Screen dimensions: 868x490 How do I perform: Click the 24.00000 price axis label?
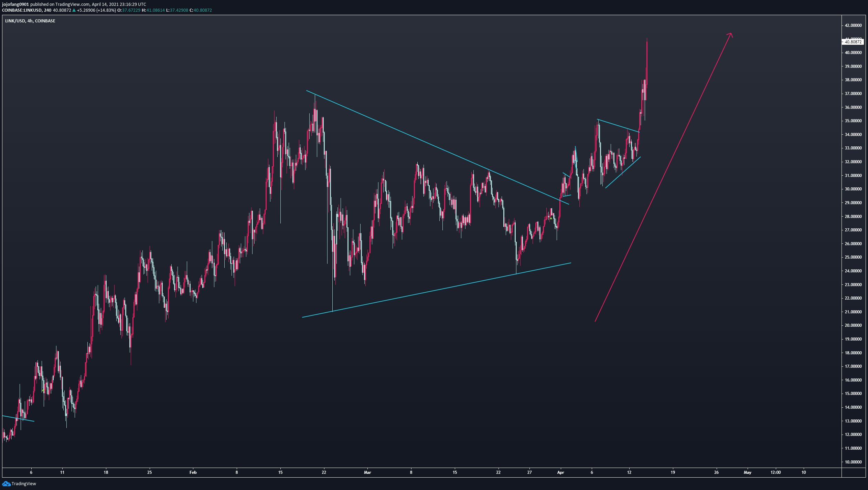pyautogui.click(x=853, y=271)
